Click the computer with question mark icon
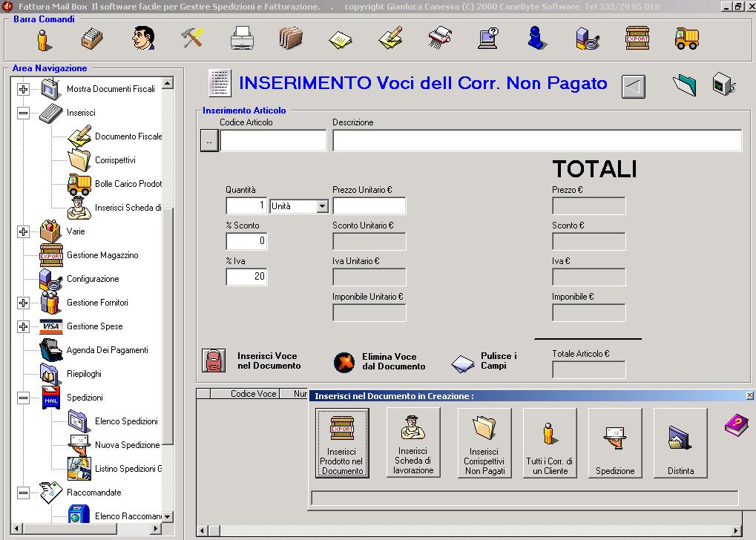This screenshot has width=756, height=540. pos(488,38)
